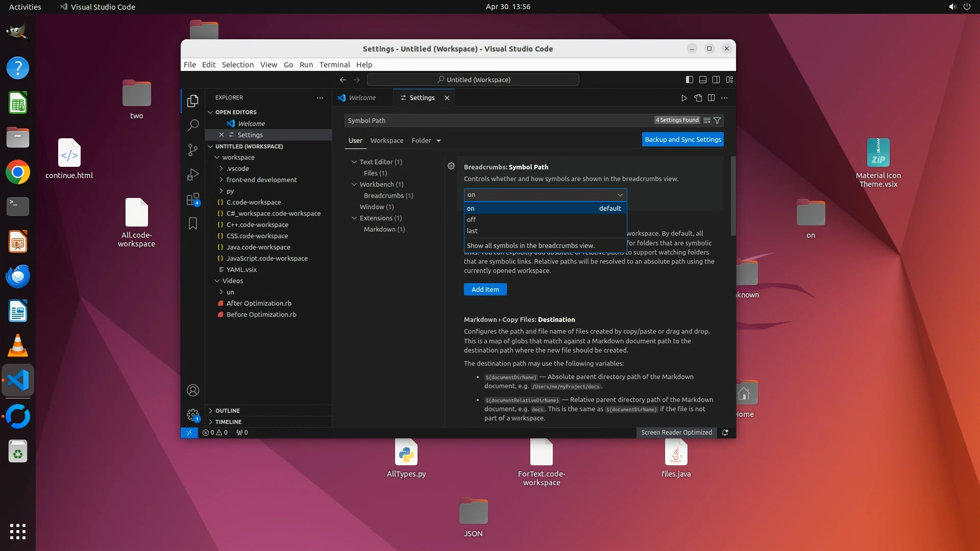980x551 pixels.
Task: Open the Source Control view
Action: [193, 149]
